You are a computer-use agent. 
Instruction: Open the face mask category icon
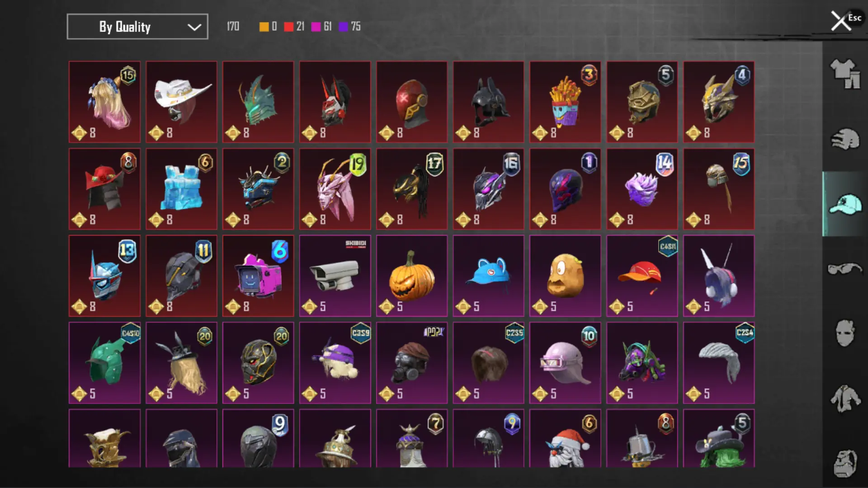tap(845, 333)
